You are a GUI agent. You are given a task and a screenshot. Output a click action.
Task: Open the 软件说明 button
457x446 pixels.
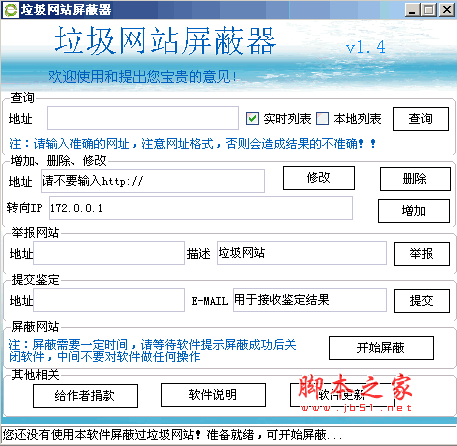213,395
